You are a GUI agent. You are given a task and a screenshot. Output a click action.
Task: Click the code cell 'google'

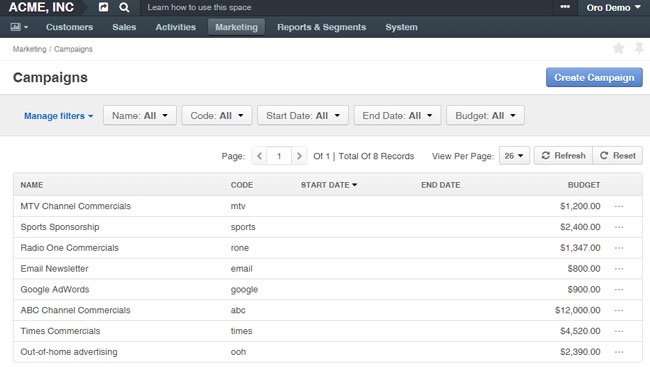244,290
